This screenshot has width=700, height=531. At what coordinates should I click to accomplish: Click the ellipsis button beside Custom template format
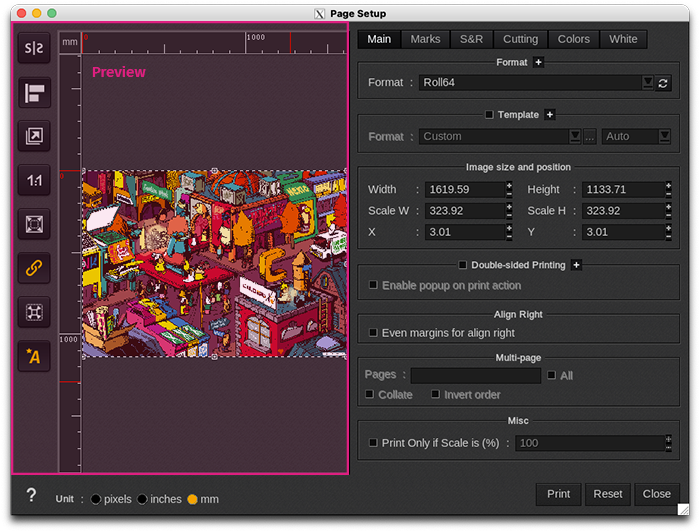pos(590,136)
